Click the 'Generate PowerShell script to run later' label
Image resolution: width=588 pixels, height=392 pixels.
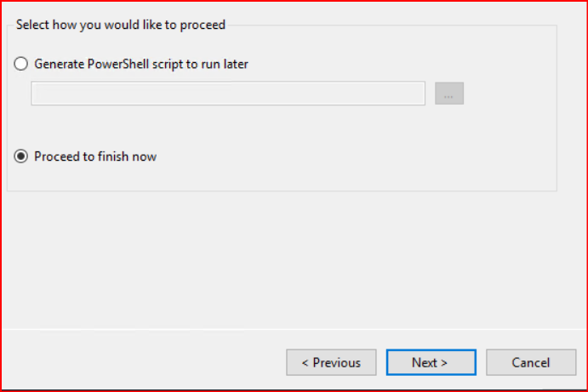point(140,64)
